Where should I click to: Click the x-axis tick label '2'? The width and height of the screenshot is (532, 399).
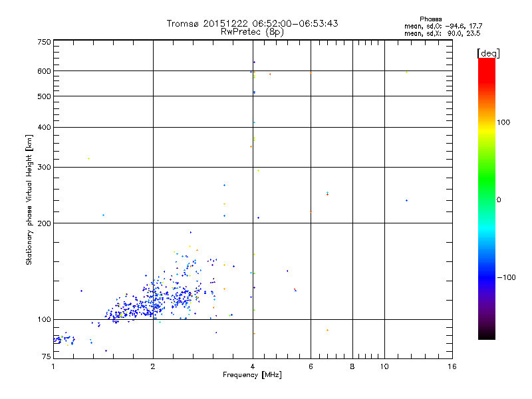[x=153, y=366]
